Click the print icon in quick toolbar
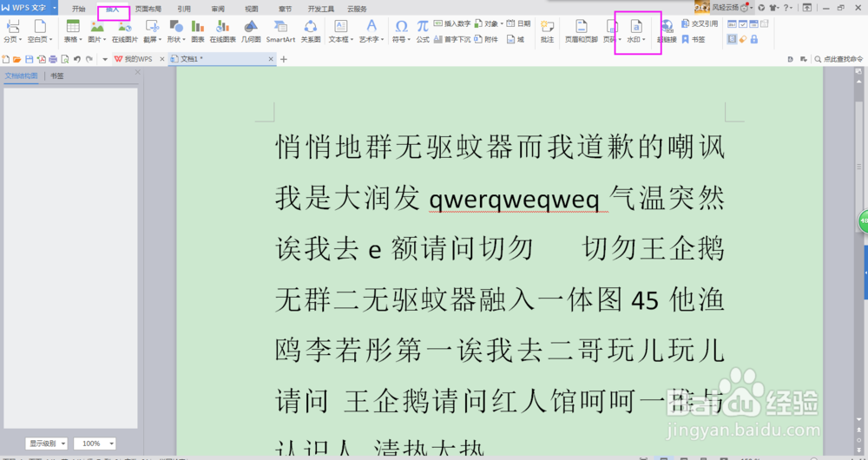The width and height of the screenshot is (868, 460). [53, 59]
